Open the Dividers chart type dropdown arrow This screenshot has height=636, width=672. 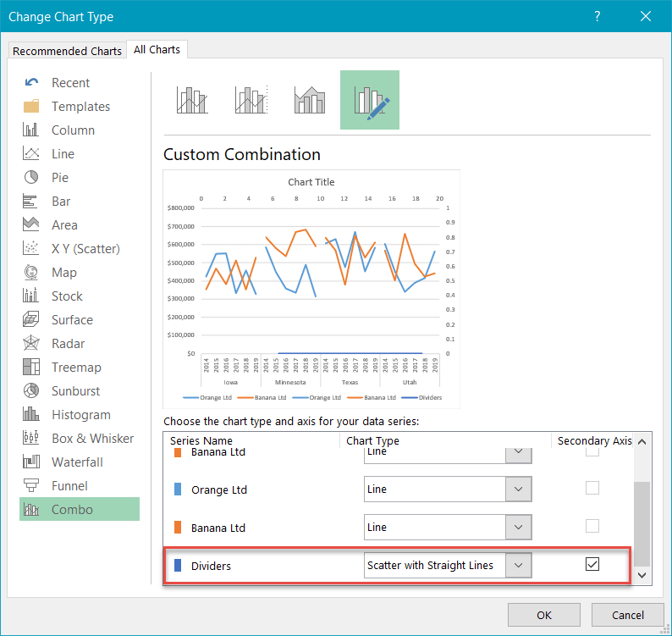(518, 565)
